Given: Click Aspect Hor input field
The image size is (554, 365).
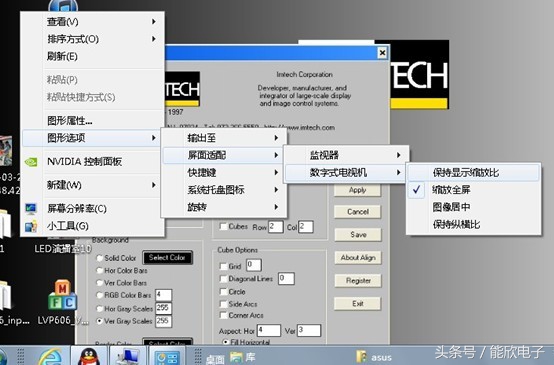Looking at the screenshot, I should pyautogui.click(x=269, y=331).
